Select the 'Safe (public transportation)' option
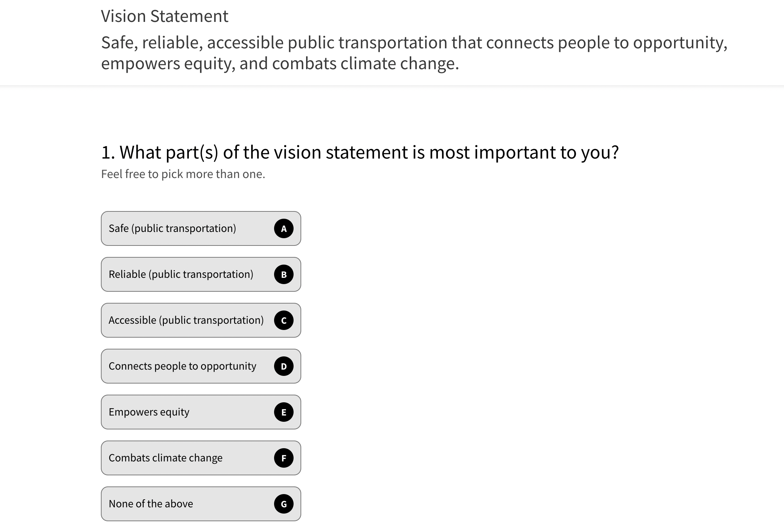Image resolution: width=784 pixels, height=532 pixels. 172,228
